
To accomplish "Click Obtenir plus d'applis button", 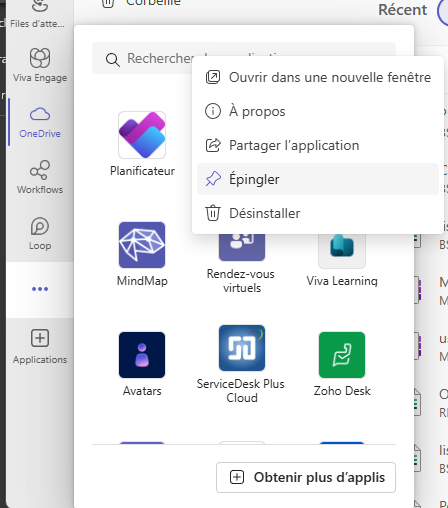I will (x=306, y=477).
